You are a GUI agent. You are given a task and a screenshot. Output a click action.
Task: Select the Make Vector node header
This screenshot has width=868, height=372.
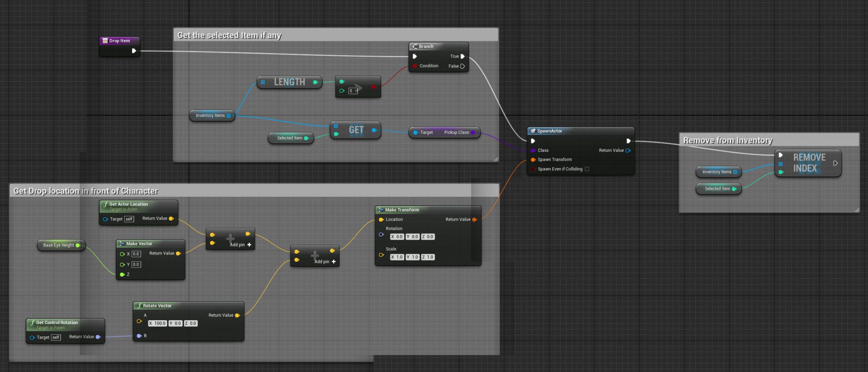(150, 243)
